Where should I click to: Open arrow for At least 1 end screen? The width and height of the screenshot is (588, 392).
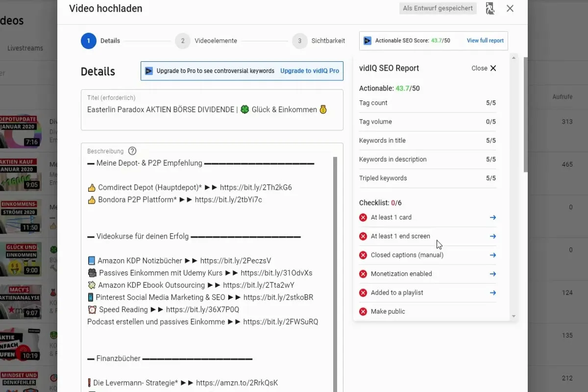tap(493, 236)
